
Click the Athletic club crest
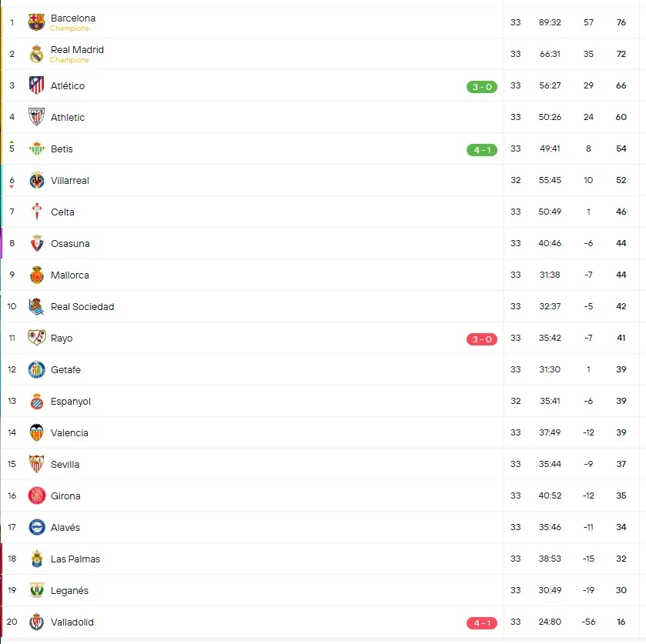click(36, 117)
